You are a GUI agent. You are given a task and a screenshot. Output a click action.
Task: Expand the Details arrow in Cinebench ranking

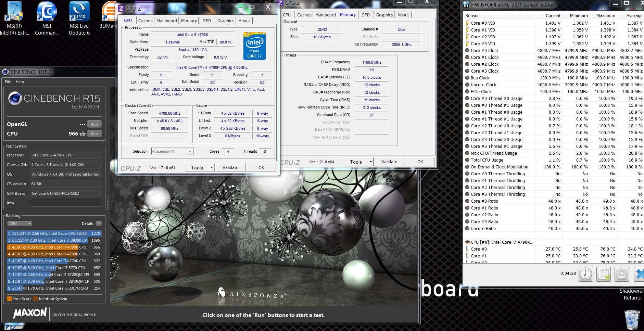click(99, 224)
